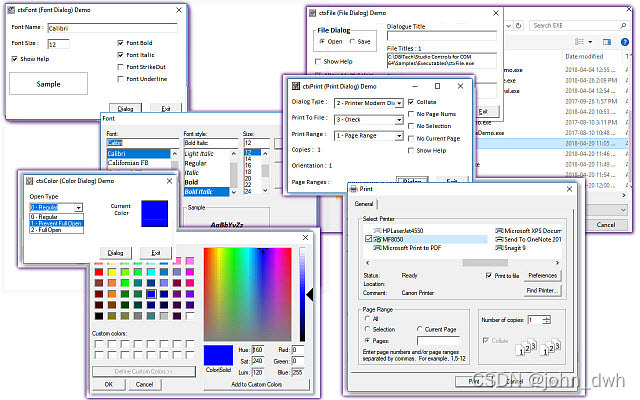Viewport: 640px width, 400px height.
Task: Open the Dialog Type dropdown
Action: point(399,103)
